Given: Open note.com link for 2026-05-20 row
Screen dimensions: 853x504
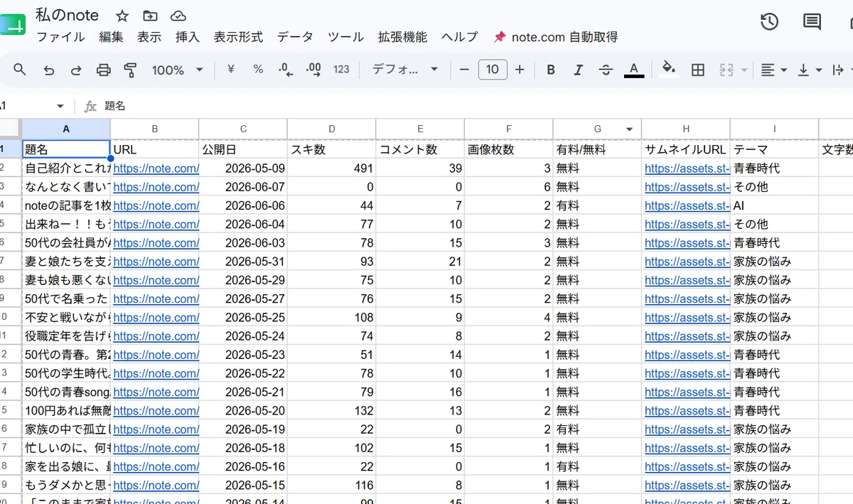Looking at the screenshot, I should (156, 410).
